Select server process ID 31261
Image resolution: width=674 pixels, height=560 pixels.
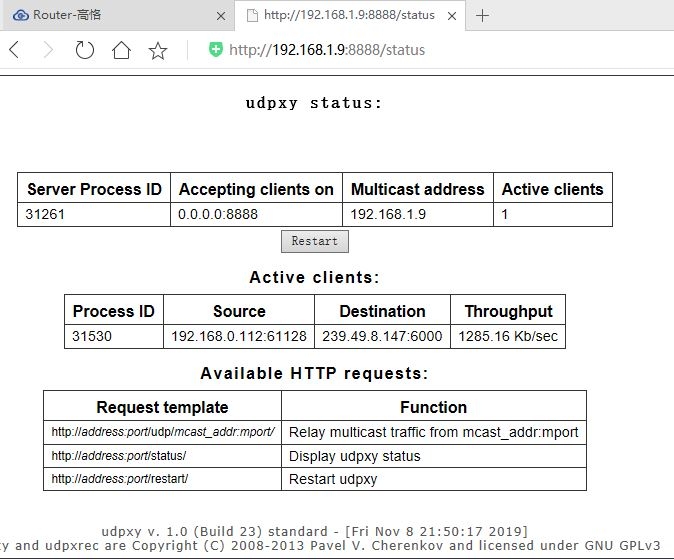[45, 214]
